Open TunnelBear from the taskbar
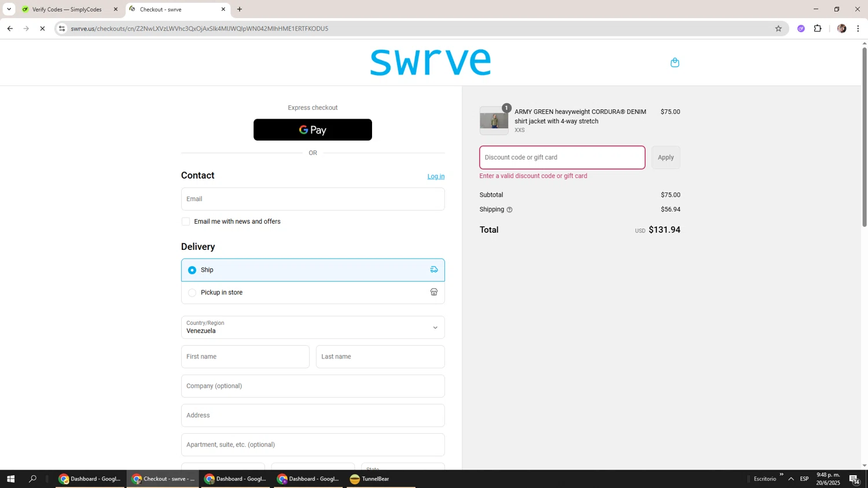Viewport: 868px width, 488px height. 381,479
